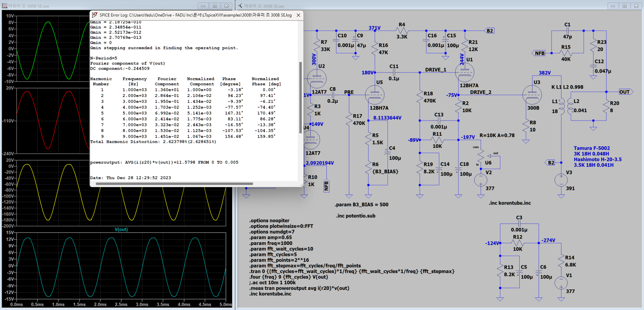
Task: Click the ';.ac oct 10m 1 100k' comment
Action: (x=272, y=282)
